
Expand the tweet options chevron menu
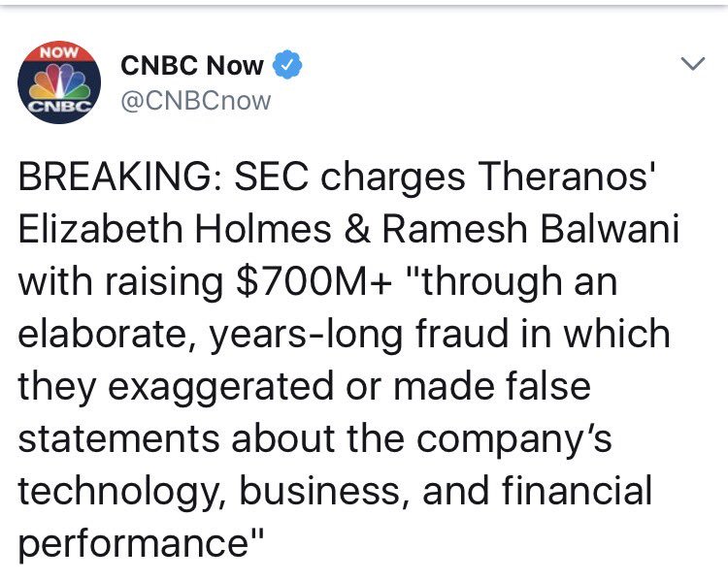point(693,64)
